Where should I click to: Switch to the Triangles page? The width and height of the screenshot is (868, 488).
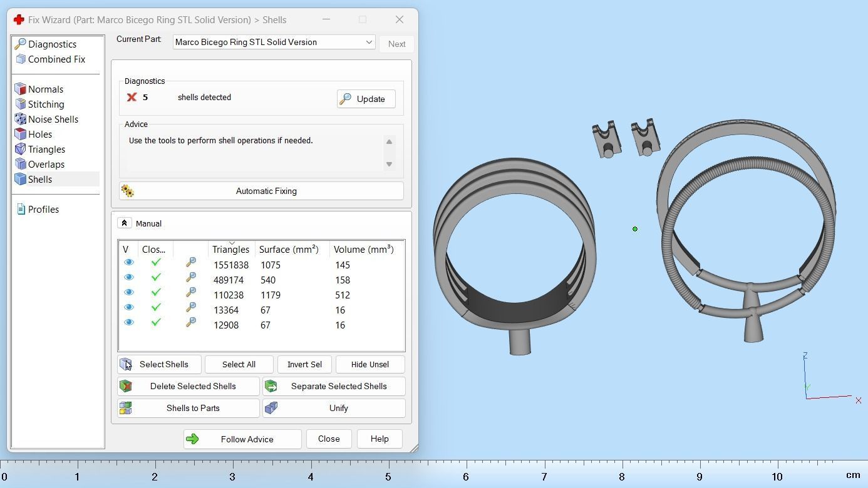pos(46,149)
